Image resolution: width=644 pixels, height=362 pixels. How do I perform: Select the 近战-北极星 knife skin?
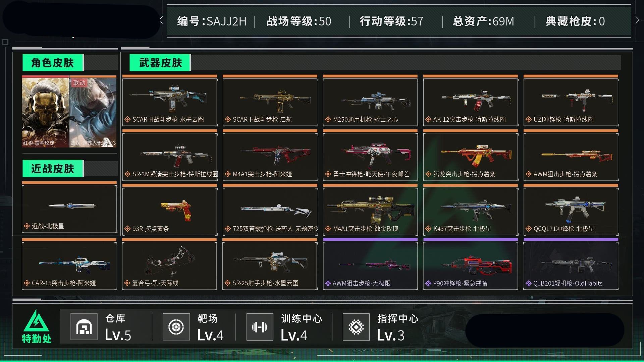tap(69, 208)
